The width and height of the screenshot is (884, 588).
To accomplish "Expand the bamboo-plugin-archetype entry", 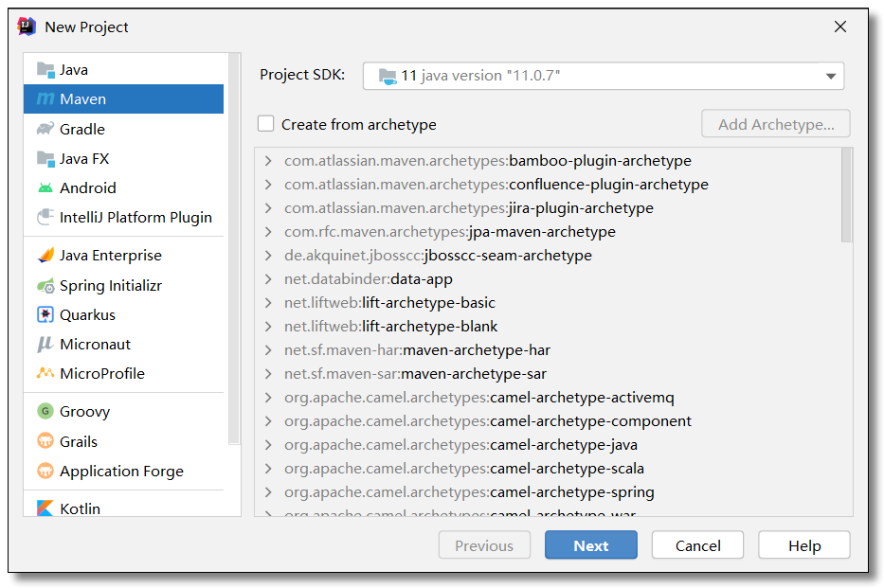I will pyautogui.click(x=269, y=161).
